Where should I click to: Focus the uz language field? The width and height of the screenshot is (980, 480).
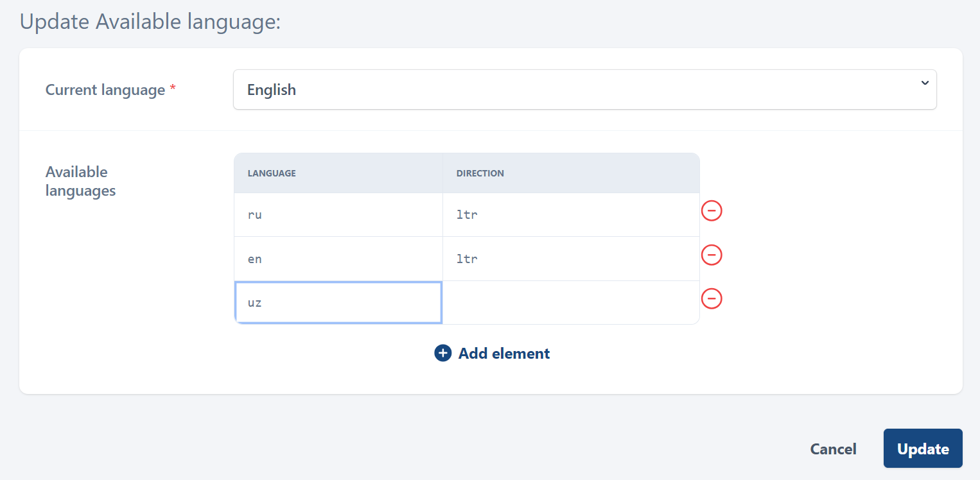338,302
